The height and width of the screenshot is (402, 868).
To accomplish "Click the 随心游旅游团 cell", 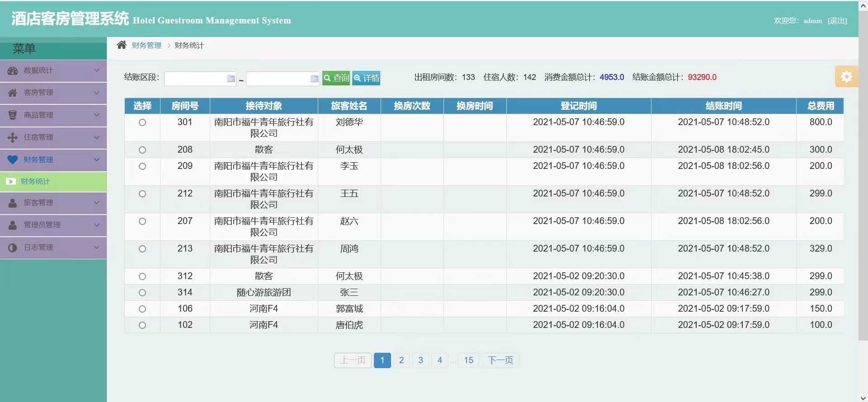I will click(264, 293).
